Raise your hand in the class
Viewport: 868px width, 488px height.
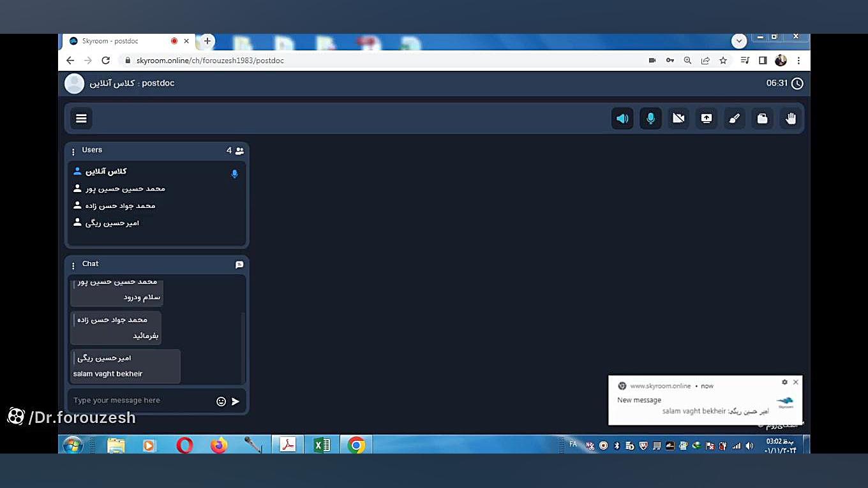(791, 118)
